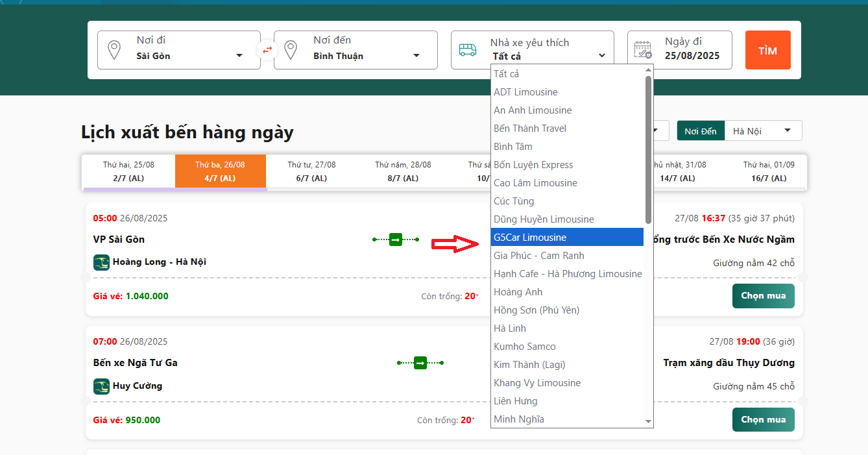Click Chọn mua for the Hoàng Long trip
This screenshot has width=868, height=455.
(x=763, y=296)
